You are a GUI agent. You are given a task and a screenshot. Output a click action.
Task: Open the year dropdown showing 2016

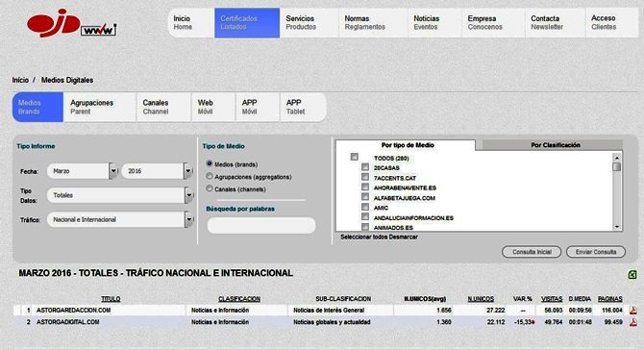click(157, 171)
